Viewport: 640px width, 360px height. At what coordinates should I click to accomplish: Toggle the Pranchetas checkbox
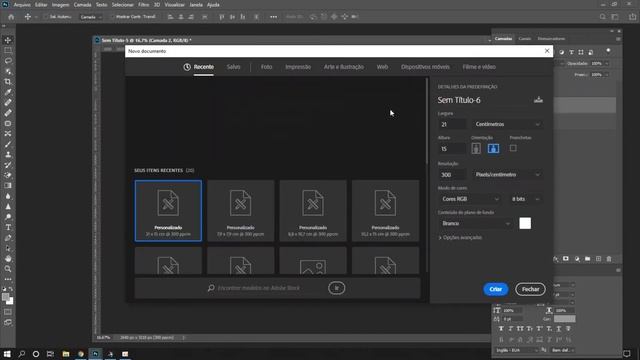513,148
